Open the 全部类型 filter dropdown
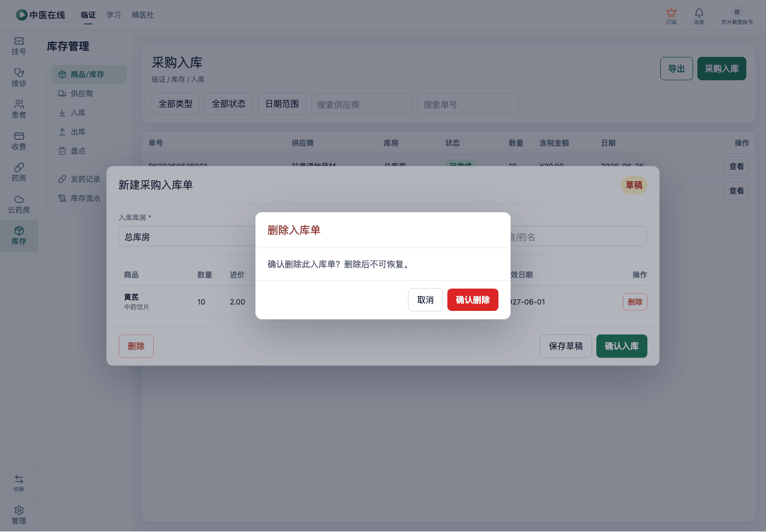Screen dimensions: 766x532 click(x=176, y=104)
